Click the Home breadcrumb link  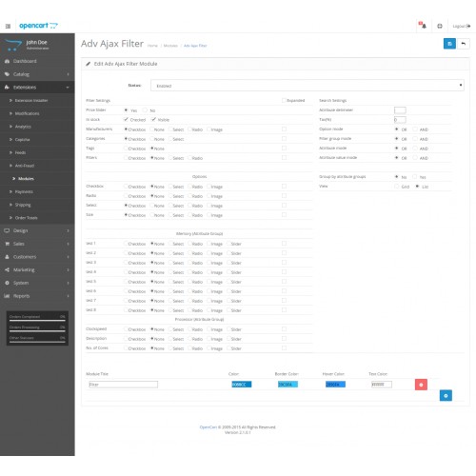tap(152, 46)
